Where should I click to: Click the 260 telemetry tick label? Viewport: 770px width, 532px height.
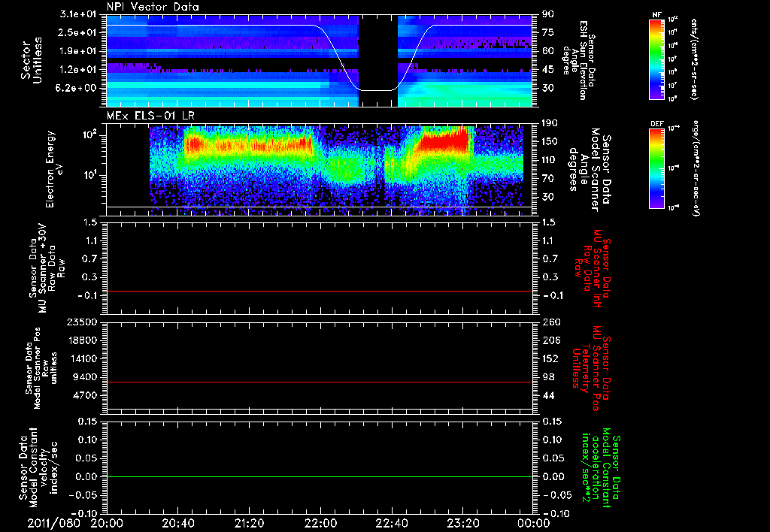550,322
